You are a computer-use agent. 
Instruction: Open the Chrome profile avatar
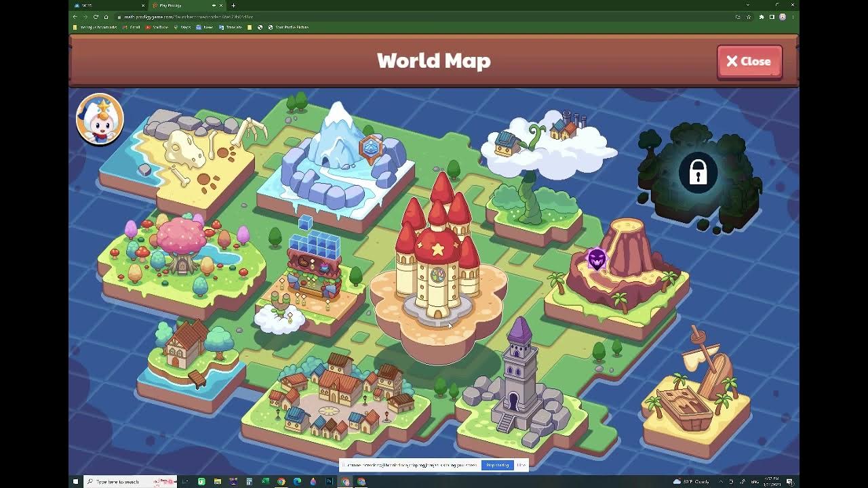782,16
